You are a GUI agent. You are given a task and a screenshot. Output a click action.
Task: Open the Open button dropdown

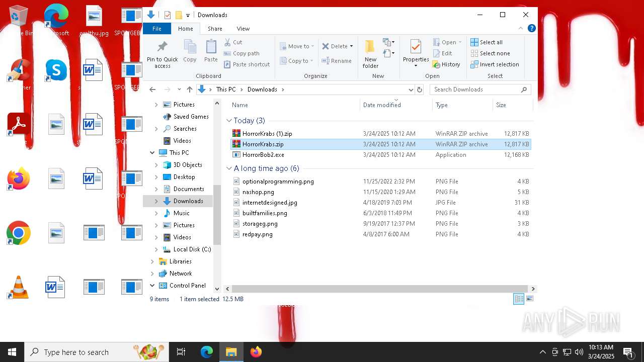460,42
